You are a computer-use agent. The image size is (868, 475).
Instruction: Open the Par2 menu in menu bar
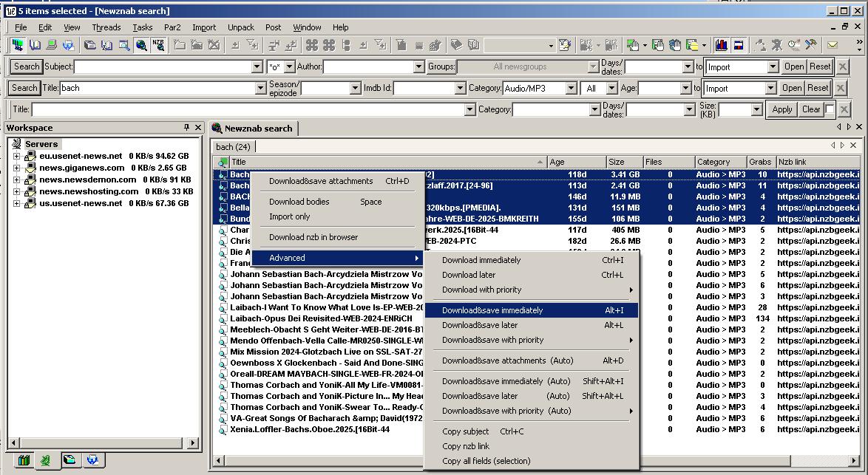172,27
